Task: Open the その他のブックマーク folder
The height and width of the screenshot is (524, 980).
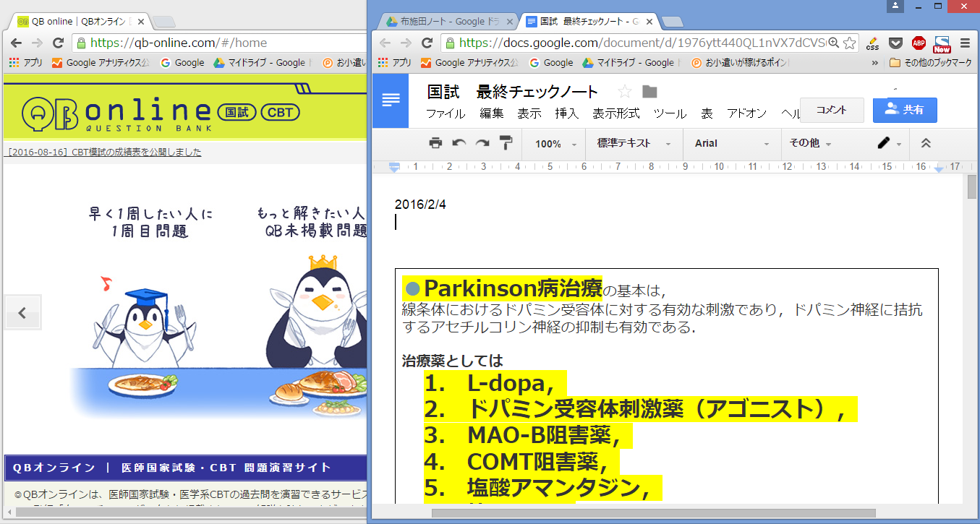Action: point(930,63)
